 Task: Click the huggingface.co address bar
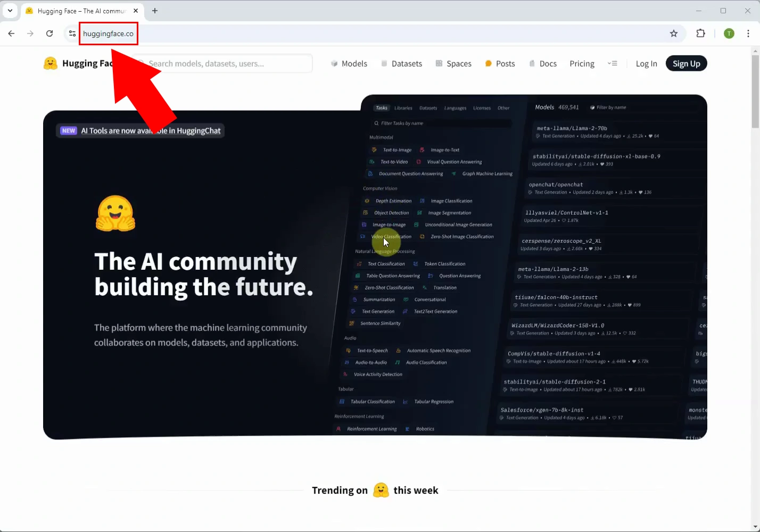click(108, 34)
